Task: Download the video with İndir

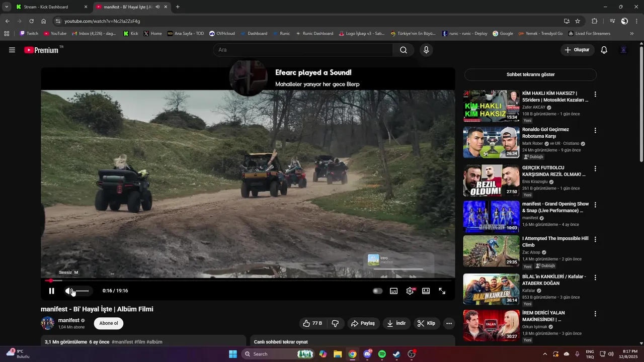Action: pos(396,323)
